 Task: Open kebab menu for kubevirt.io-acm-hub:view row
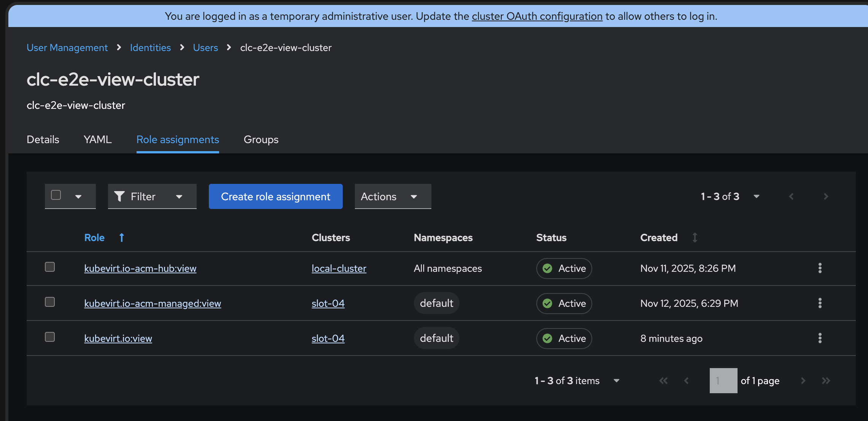pyautogui.click(x=820, y=268)
